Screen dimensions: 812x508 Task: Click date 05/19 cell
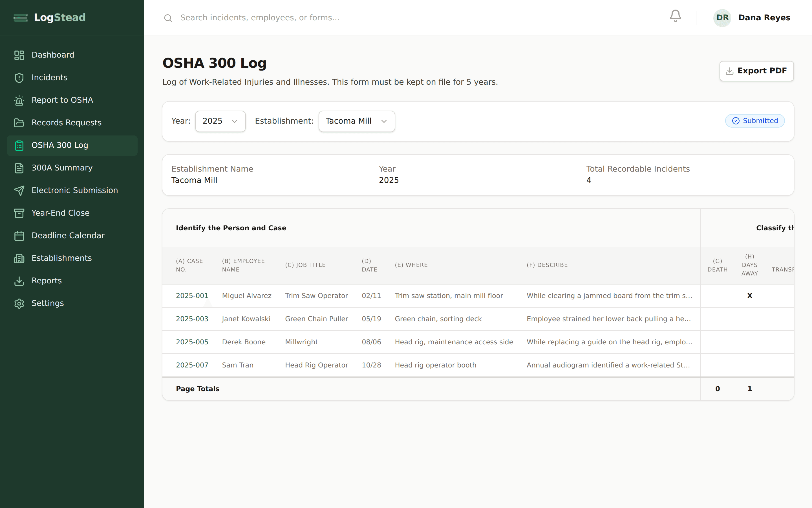371,319
